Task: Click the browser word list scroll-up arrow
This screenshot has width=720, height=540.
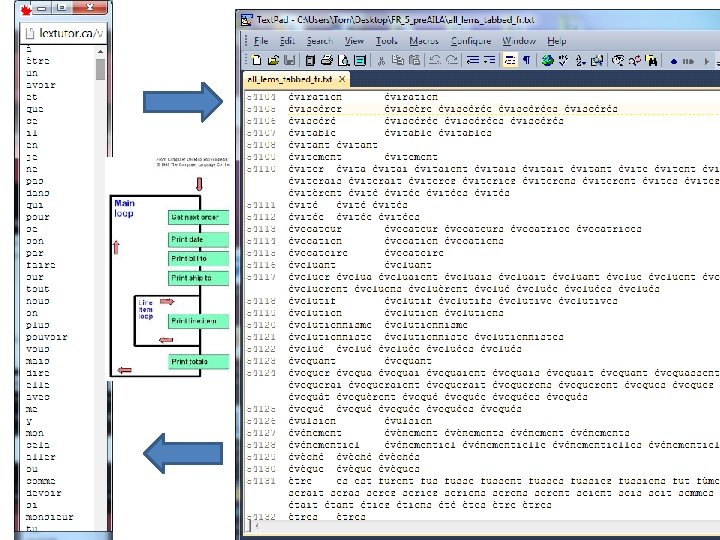Action: tap(100, 51)
